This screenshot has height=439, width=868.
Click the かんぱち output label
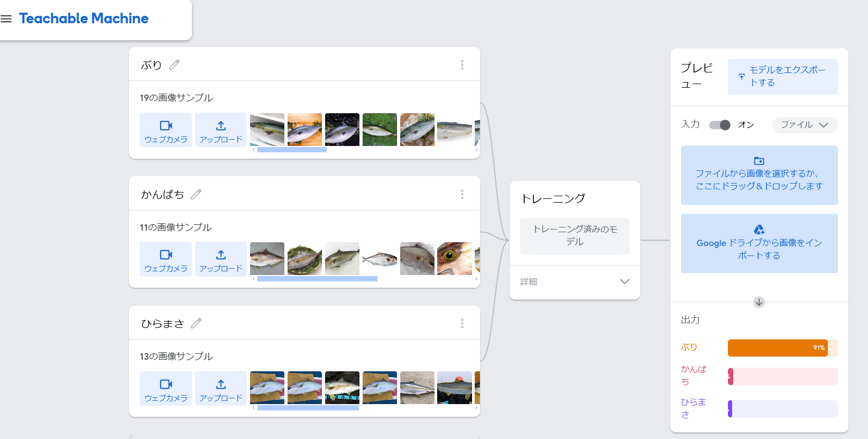click(694, 376)
